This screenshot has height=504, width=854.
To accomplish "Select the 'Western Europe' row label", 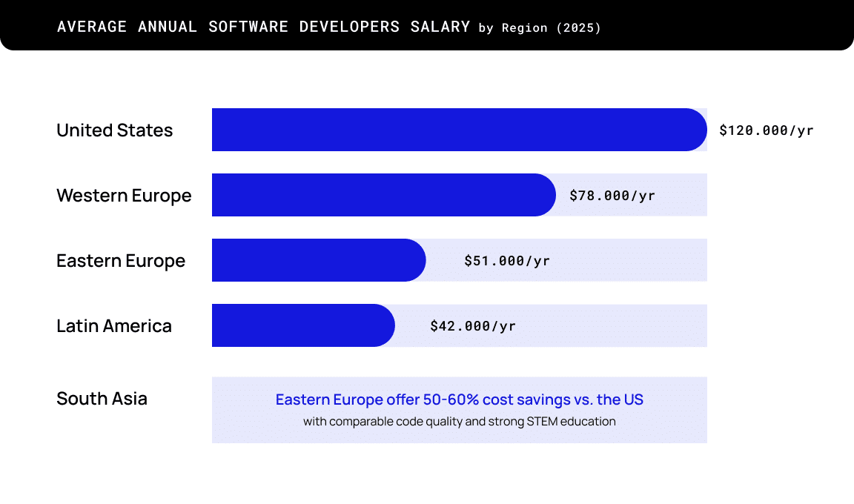I will tap(125, 196).
